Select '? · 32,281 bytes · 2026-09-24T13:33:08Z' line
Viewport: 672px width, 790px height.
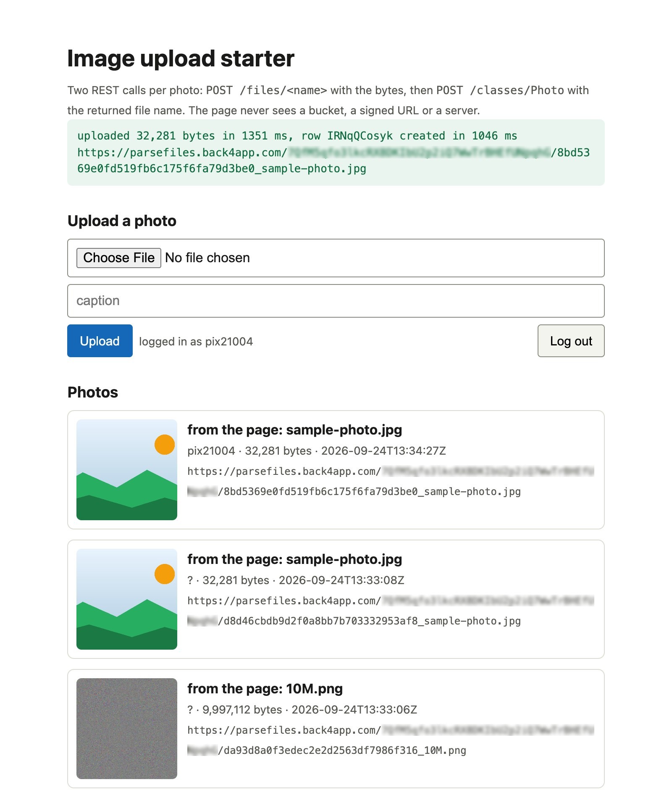pos(296,580)
